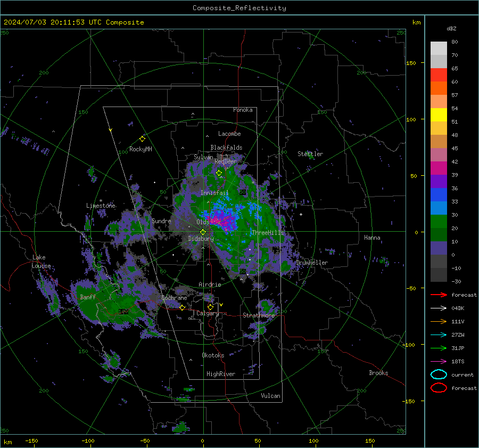This screenshot has height=448, width=479.
Task: Click the dBZ legend heading
Action: click(451, 28)
